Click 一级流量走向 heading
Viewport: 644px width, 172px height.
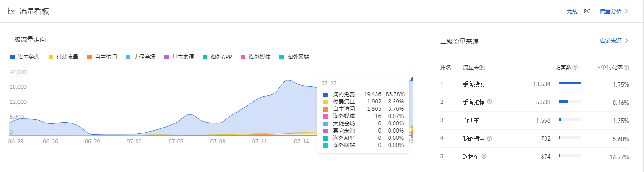pos(27,40)
